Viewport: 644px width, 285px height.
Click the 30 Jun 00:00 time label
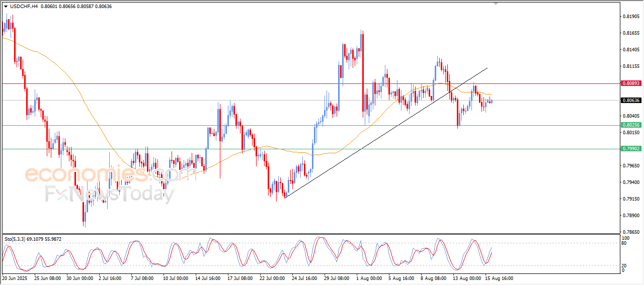(x=80, y=278)
